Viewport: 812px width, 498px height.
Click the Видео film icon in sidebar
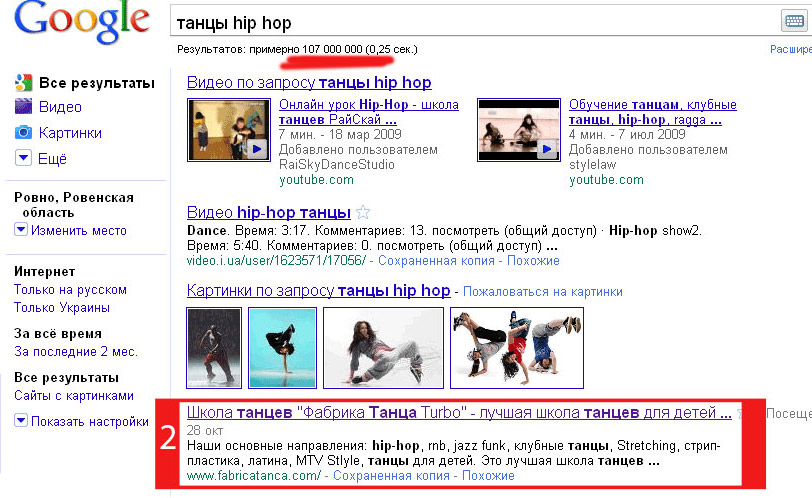tap(23, 107)
